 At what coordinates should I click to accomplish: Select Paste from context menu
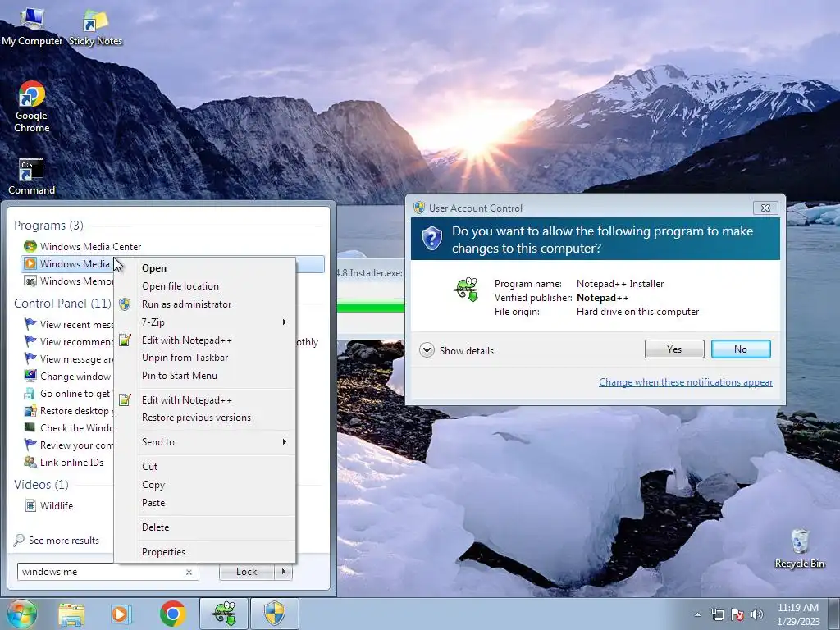204,503
